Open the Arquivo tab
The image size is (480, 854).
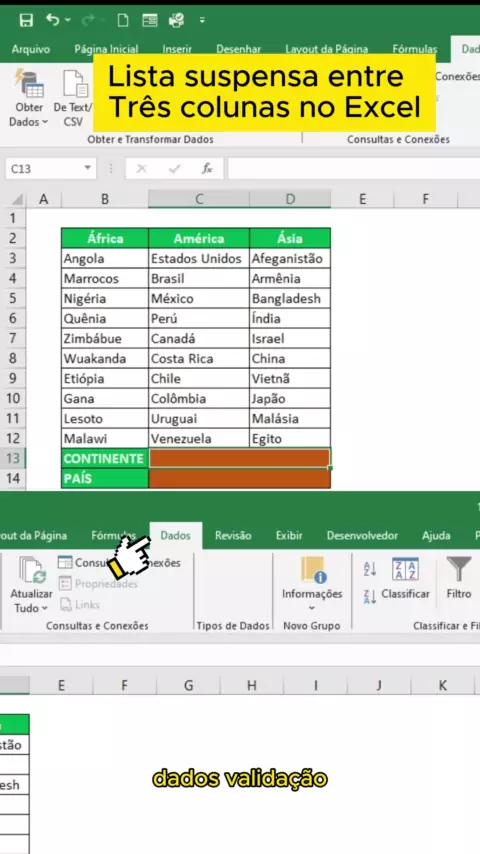coord(31,49)
